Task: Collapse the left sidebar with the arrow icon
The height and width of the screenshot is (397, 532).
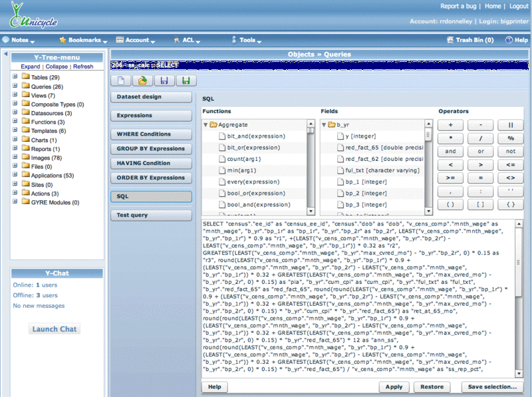Action: [5, 54]
